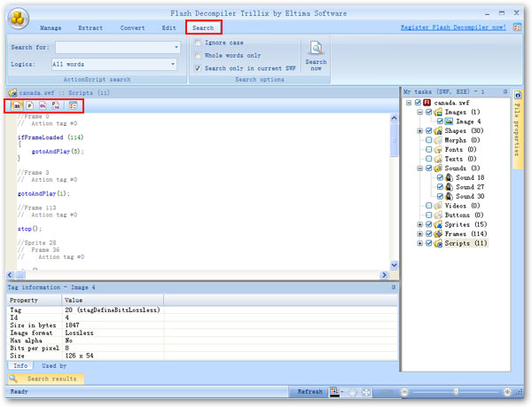This screenshot has width=532, height=407.
Task: Click the Frames folder icon
Action: click(x=438, y=234)
